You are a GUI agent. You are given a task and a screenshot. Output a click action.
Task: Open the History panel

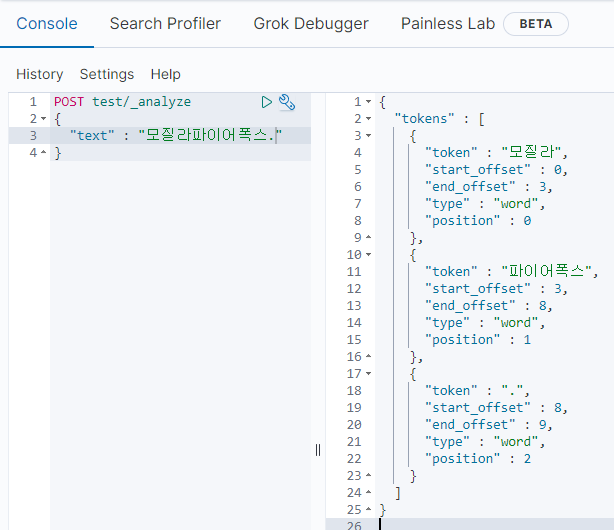click(x=39, y=74)
